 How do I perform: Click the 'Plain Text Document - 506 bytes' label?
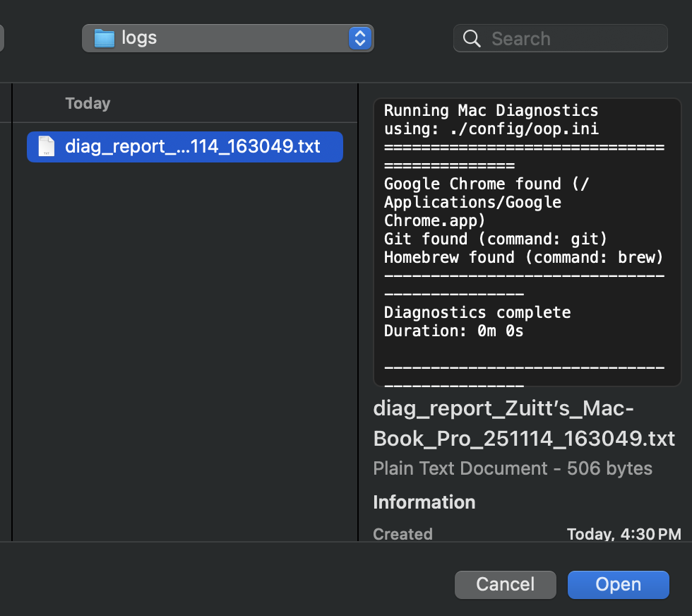(x=512, y=468)
